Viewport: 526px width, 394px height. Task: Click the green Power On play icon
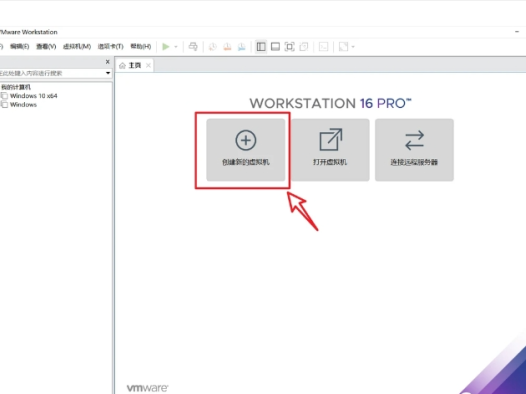(x=165, y=47)
